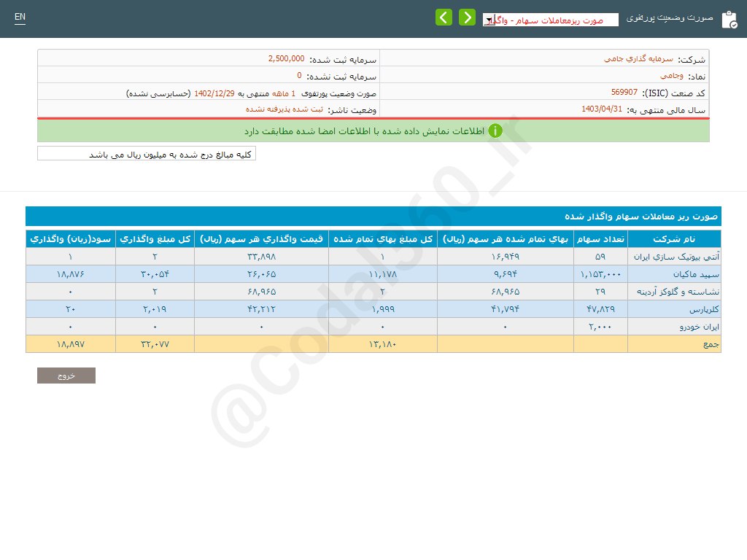This screenshot has height=560, width=747.
Task: Click the تعداد سهام column header
Action: pyautogui.click(x=600, y=239)
